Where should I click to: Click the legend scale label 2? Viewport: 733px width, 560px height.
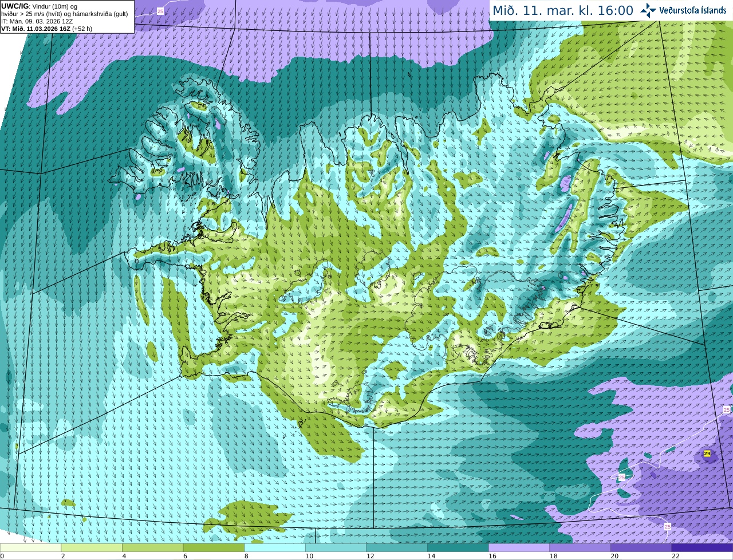63,556
